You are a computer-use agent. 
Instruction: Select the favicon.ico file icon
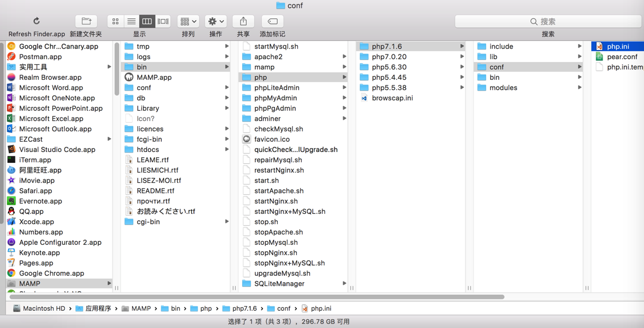tap(246, 139)
